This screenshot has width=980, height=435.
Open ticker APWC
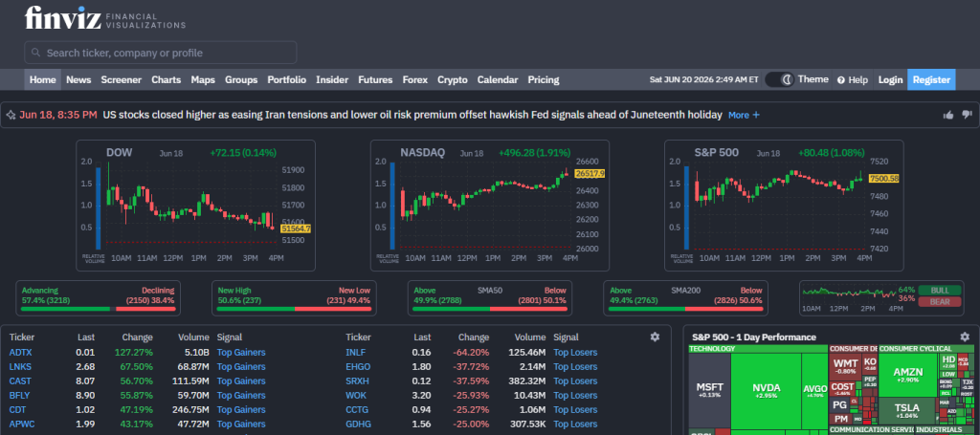click(x=21, y=424)
